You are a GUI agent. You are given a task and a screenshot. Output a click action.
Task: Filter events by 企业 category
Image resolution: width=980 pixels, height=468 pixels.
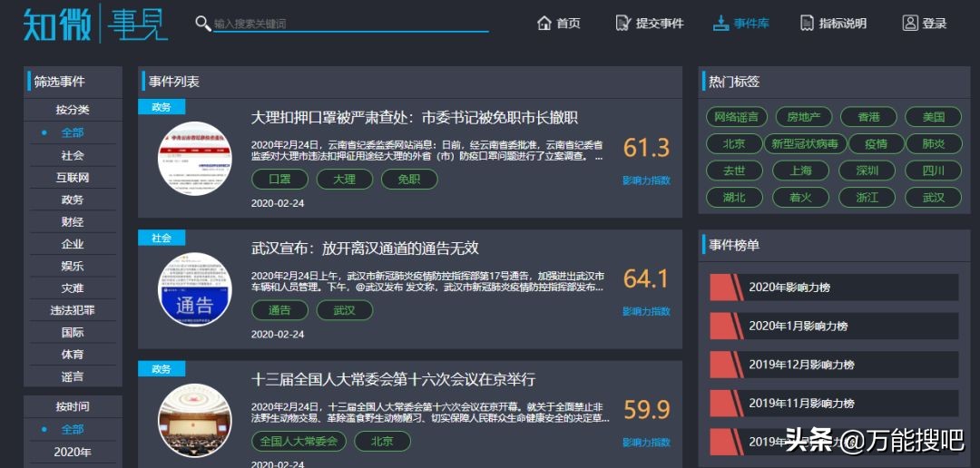pyautogui.click(x=73, y=244)
